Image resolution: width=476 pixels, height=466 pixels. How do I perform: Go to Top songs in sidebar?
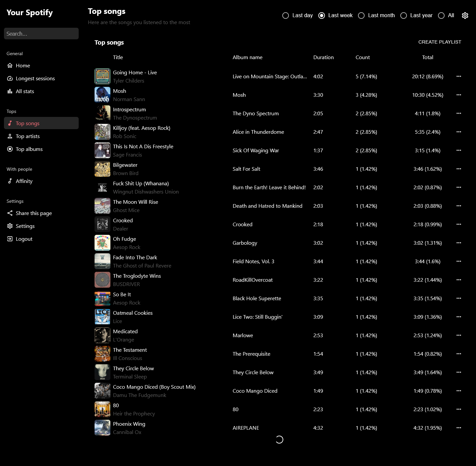28,123
